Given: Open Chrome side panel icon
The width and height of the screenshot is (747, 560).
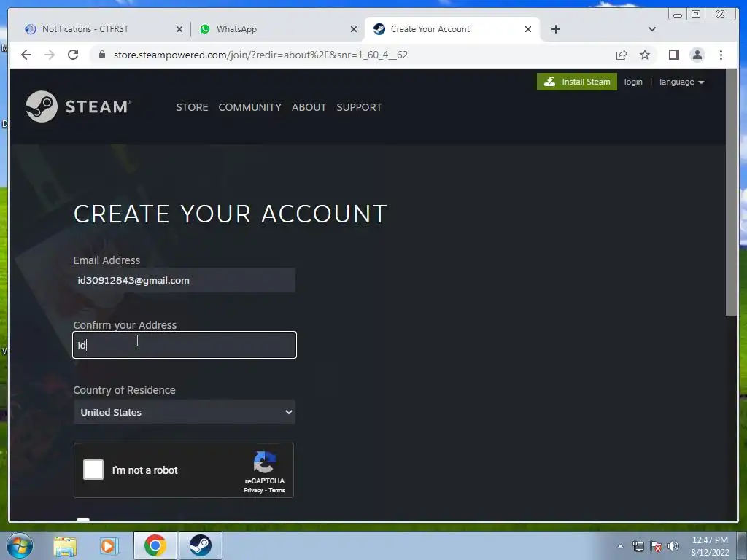Looking at the screenshot, I should (x=673, y=55).
